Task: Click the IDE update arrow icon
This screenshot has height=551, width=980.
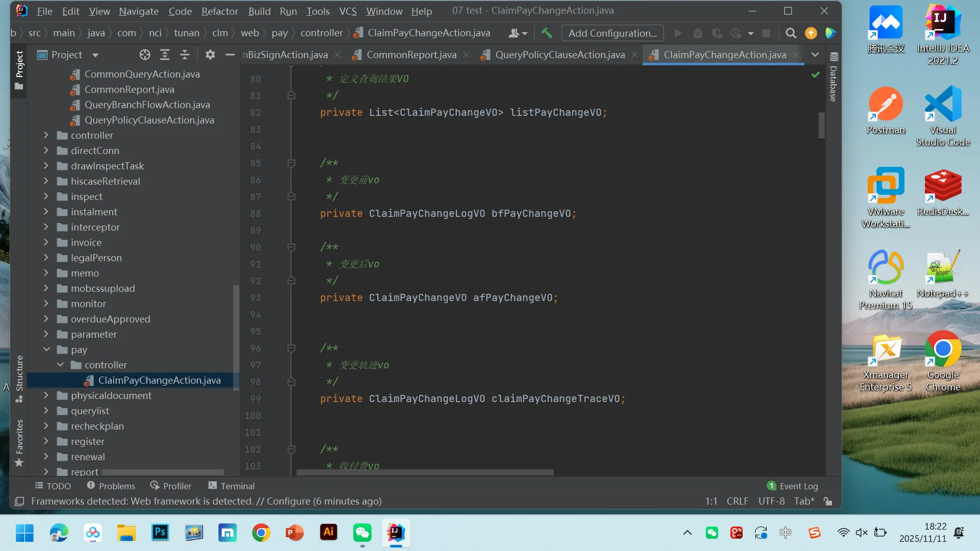Action: point(811,33)
